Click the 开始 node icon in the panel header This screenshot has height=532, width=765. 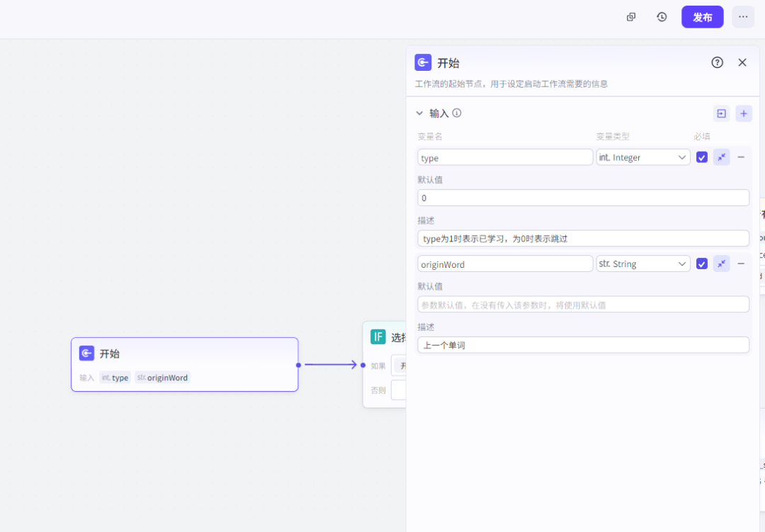pyautogui.click(x=423, y=62)
